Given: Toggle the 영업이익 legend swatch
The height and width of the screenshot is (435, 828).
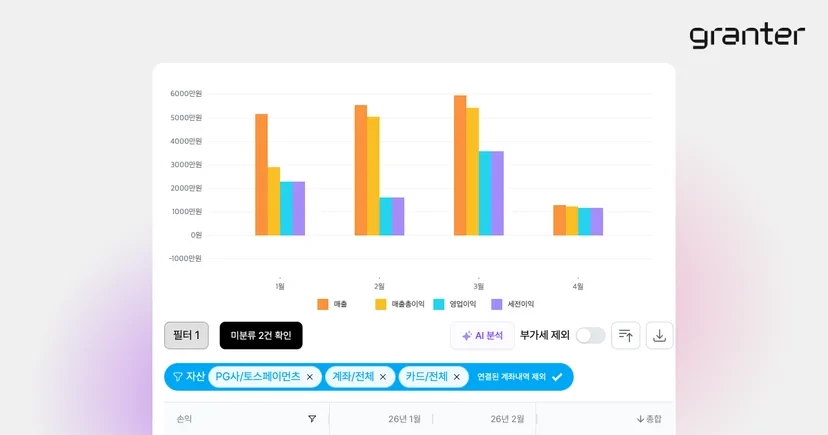Looking at the screenshot, I should click(439, 304).
